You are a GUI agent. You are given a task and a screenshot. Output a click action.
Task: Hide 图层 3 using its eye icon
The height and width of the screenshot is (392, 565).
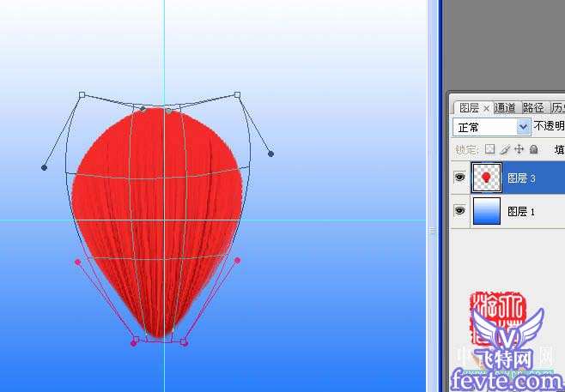(459, 178)
